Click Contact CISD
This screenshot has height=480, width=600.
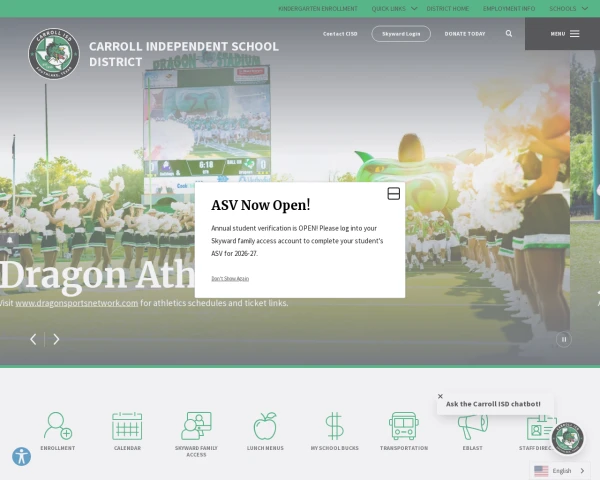340,34
